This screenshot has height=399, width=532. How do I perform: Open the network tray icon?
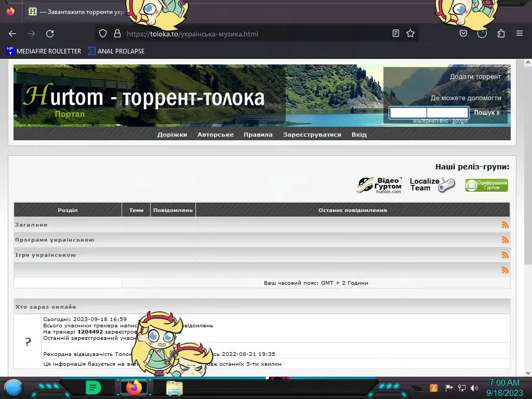pos(462,388)
